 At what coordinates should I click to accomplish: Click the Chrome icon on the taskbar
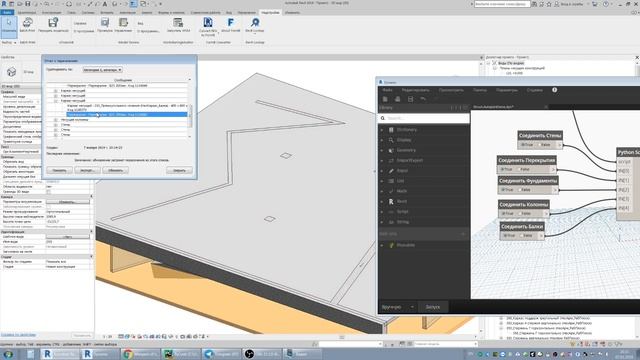point(127,354)
